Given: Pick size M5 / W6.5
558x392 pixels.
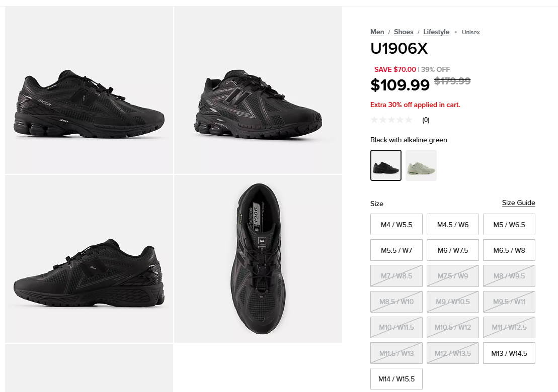Looking at the screenshot, I should pyautogui.click(x=509, y=225).
